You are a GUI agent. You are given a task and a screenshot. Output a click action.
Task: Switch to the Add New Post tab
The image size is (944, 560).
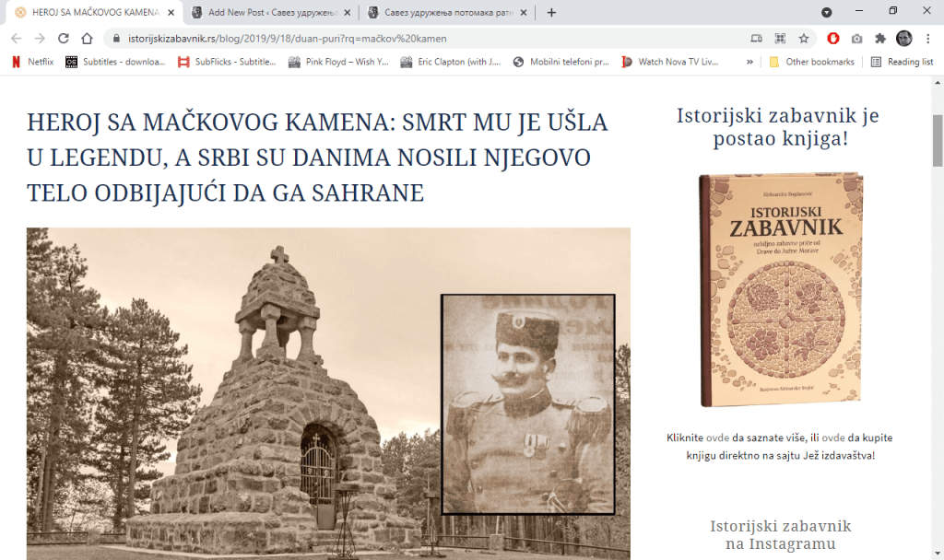[263, 13]
